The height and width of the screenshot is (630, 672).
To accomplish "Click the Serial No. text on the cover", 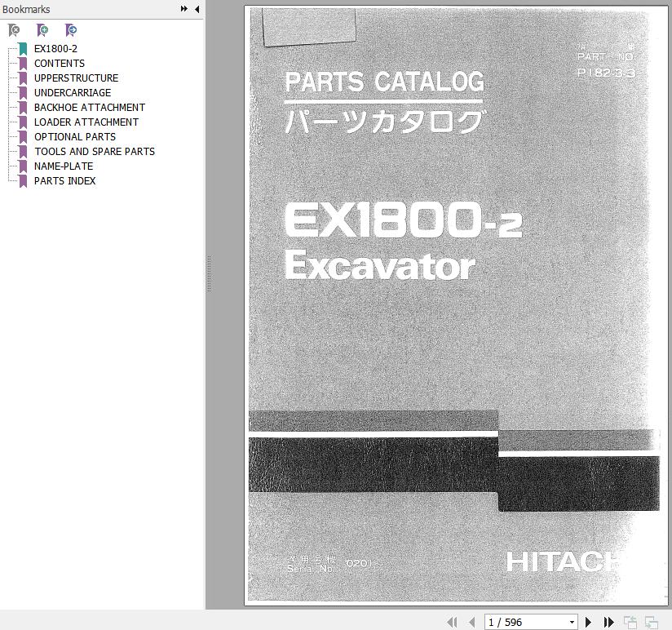I will tap(312, 569).
